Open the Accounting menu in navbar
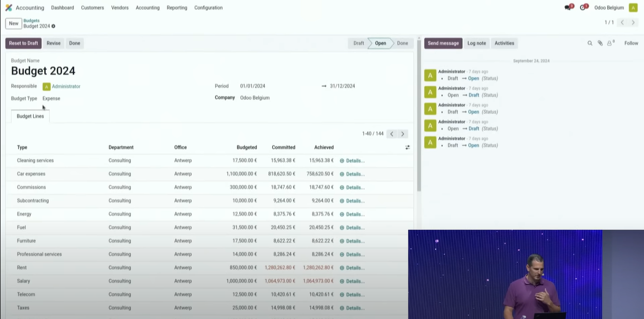The width and height of the screenshot is (644, 319). pyautogui.click(x=147, y=8)
